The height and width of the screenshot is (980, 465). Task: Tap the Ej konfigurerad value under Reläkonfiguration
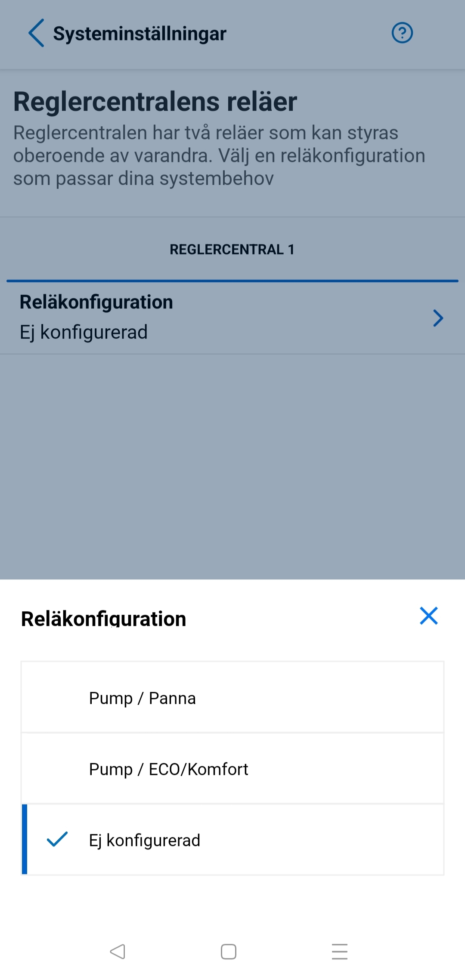pos(84,332)
